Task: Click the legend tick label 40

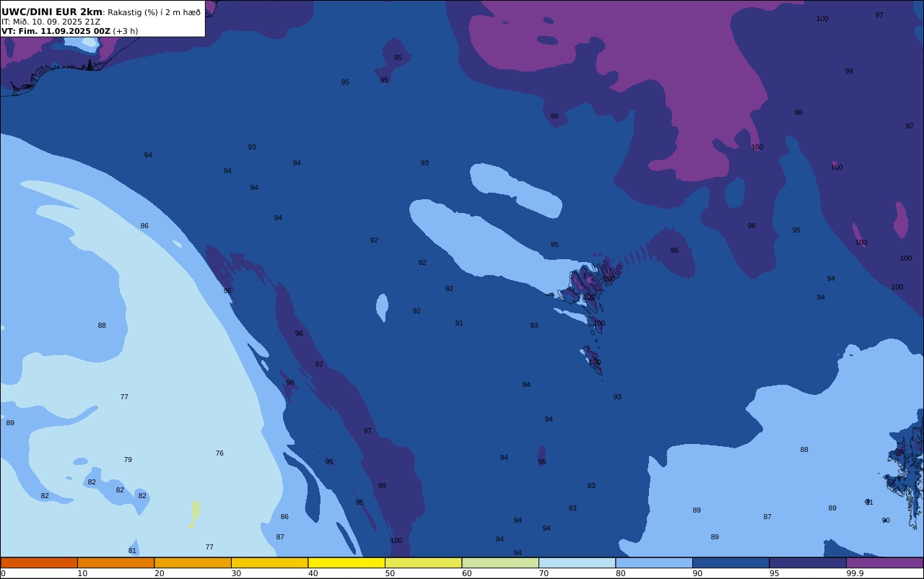Action: pyautogui.click(x=313, y=573)
